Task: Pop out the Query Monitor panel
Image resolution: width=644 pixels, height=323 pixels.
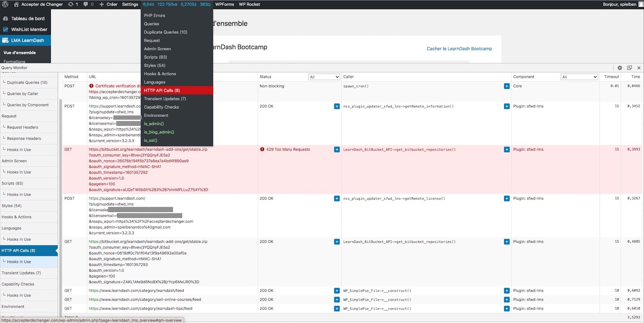Action: click(630, 68)
